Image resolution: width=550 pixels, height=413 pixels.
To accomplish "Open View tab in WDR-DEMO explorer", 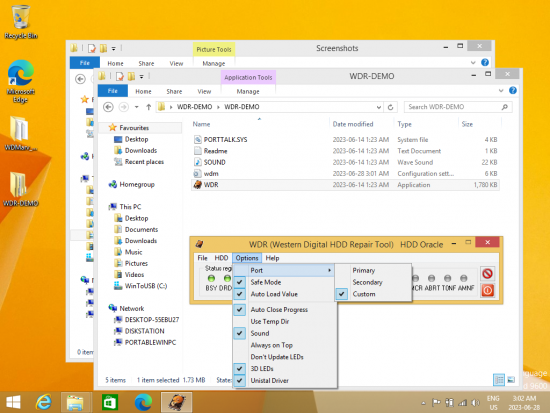I will (204, 91).
